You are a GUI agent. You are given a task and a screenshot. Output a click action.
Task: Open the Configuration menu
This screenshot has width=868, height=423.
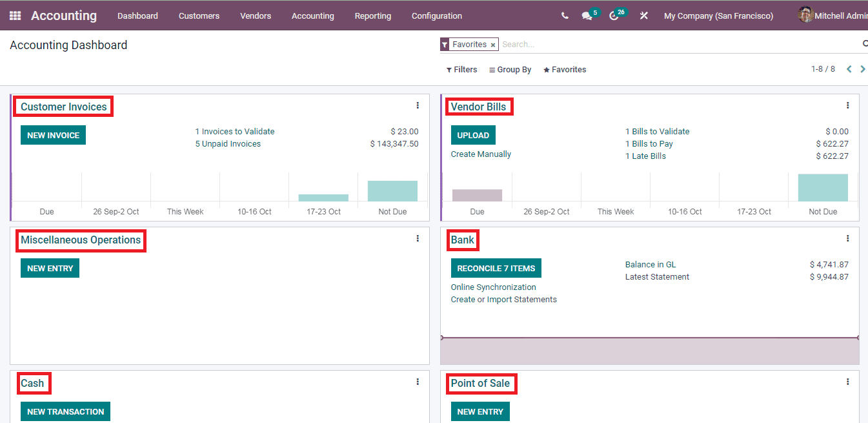click(x=436, y=15)
